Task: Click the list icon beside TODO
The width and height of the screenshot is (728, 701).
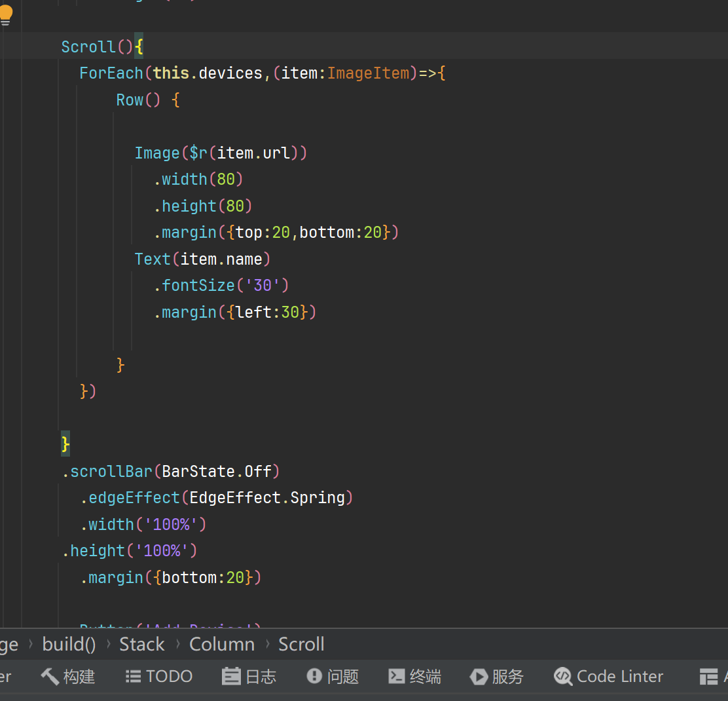Action: pos(134,676)
